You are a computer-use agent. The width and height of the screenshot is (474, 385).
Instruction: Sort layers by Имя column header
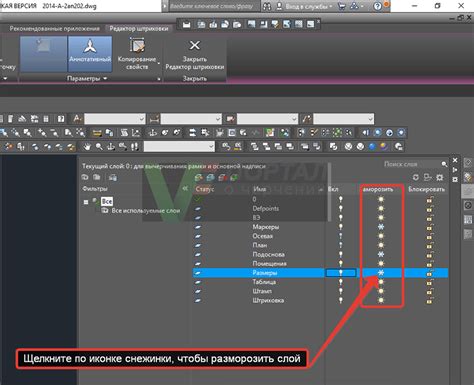pos(260,189)
